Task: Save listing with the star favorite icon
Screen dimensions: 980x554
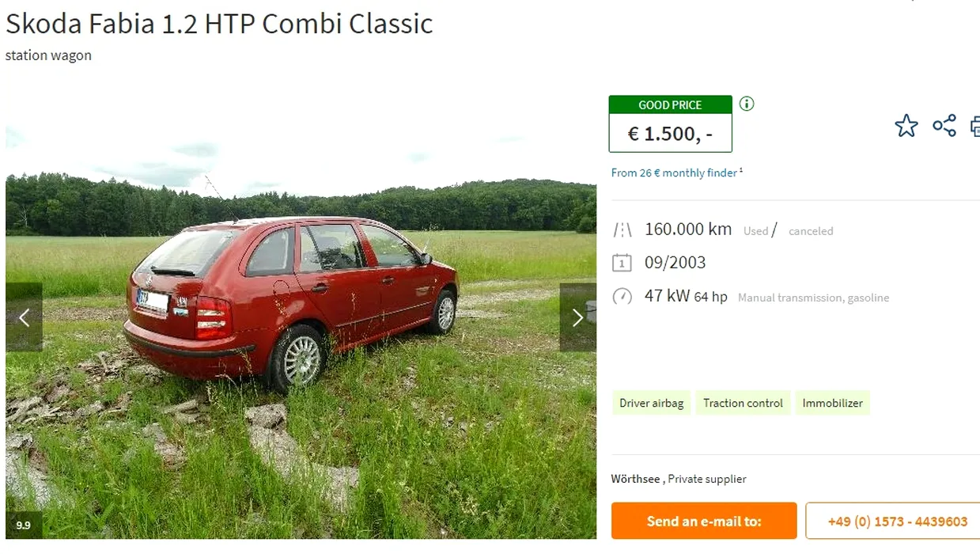Action: pyautogui.click(x=906, y=126)
